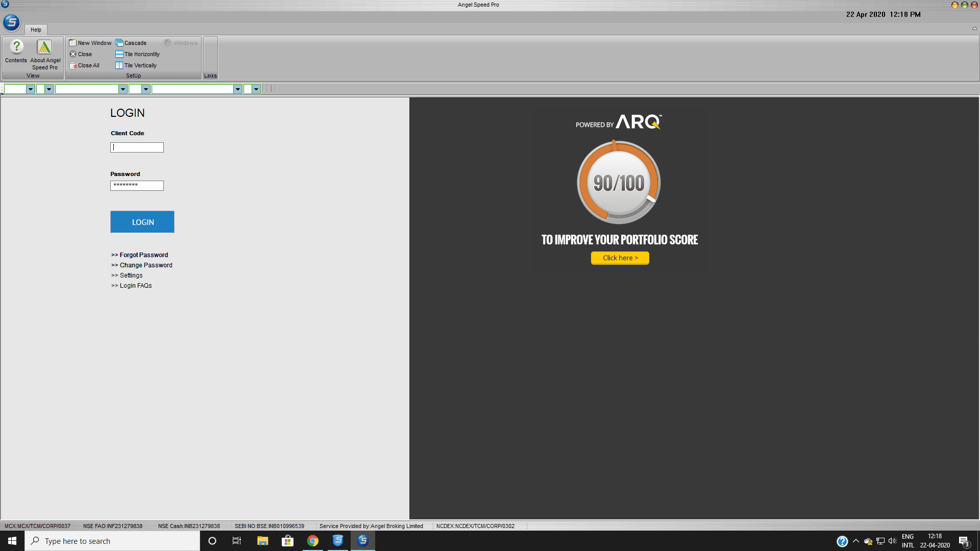This screenshot has width=980, height=551.
Task: Focus the Client Code input field
Action: point(137,147)
